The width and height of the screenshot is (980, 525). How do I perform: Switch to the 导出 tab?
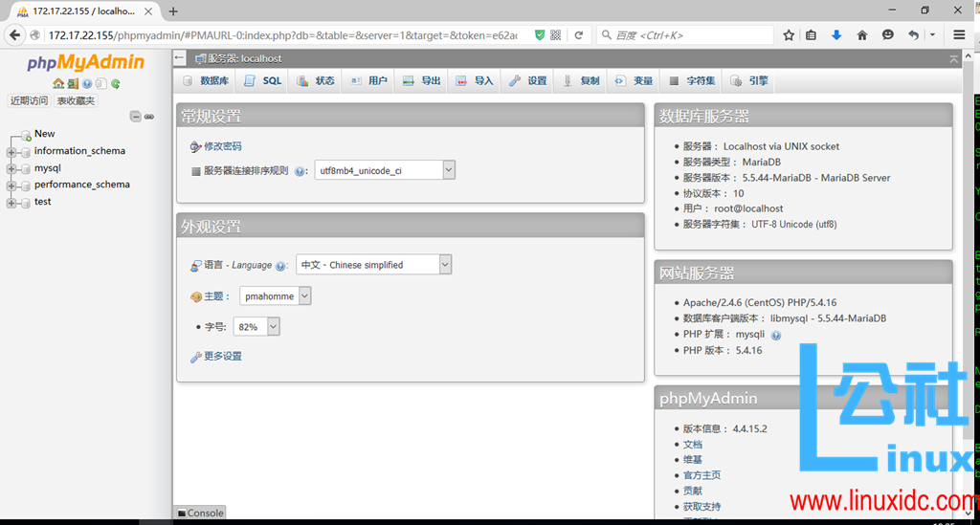coord(422,80)
